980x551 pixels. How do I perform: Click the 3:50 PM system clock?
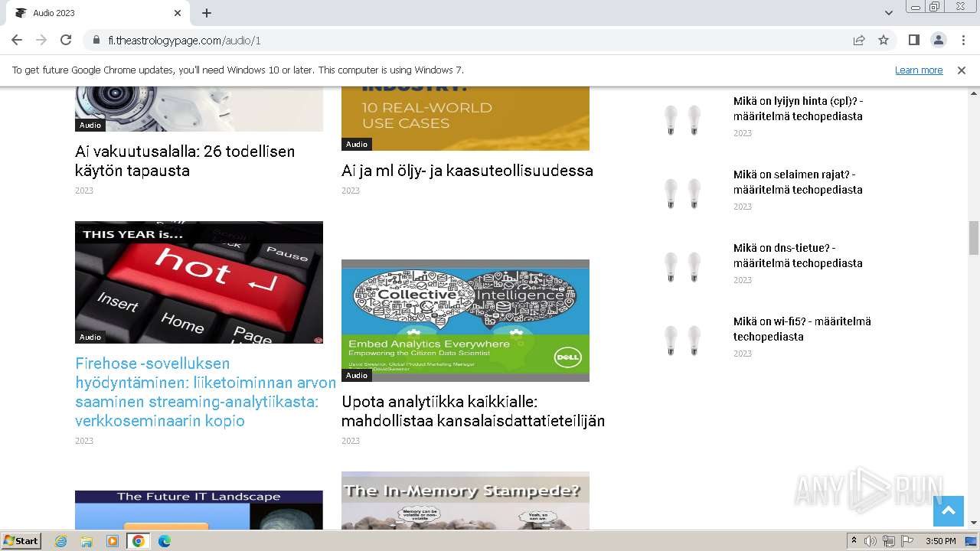940,541
